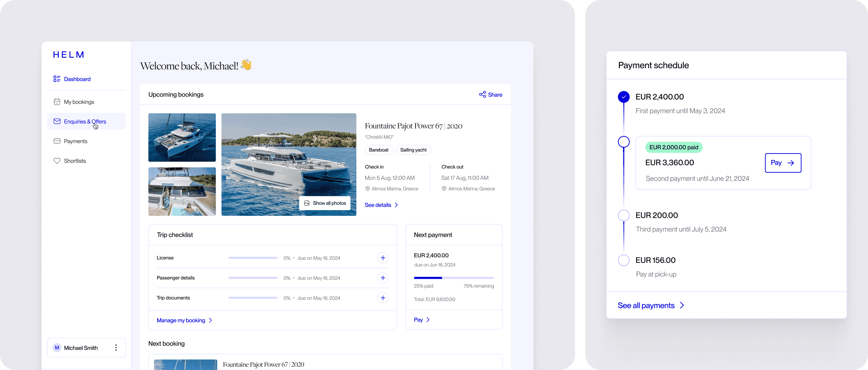Viewport: 868px width, 370px height.
Task: Click the Payments card icon
Action: click(x=57, y=141)
